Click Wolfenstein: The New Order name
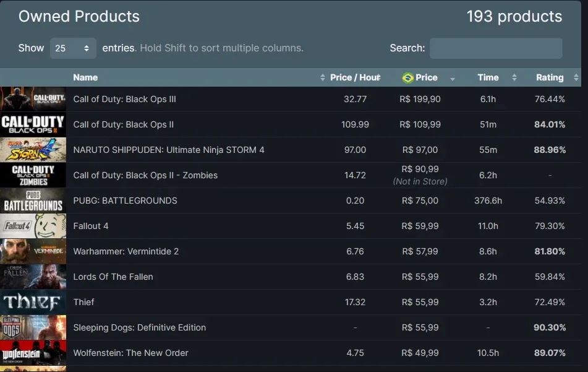 130,353
